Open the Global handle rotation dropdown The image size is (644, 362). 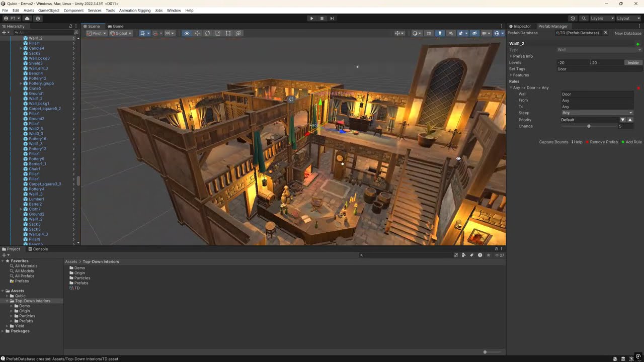pos(121,33)
